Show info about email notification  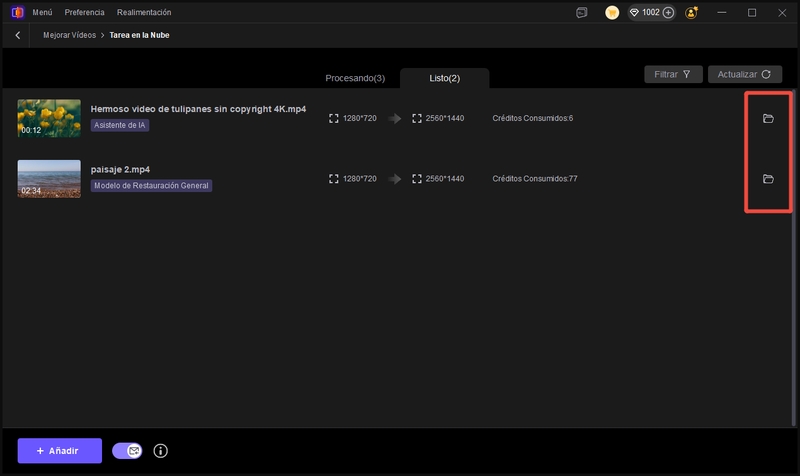[160, 451]
